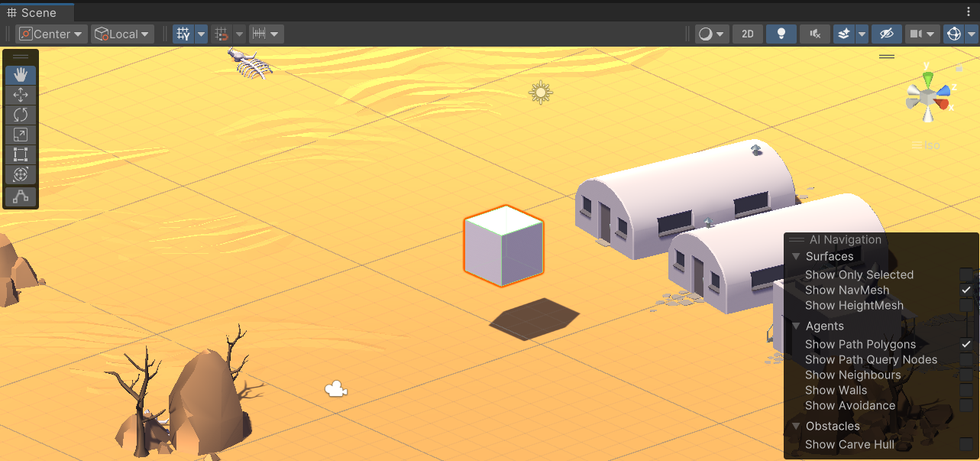The width and height of the screenshot is (980, 461).
Task: Click the red X axis cone on the gizmo
Action: pyautogui.click(x=943, y=102)
